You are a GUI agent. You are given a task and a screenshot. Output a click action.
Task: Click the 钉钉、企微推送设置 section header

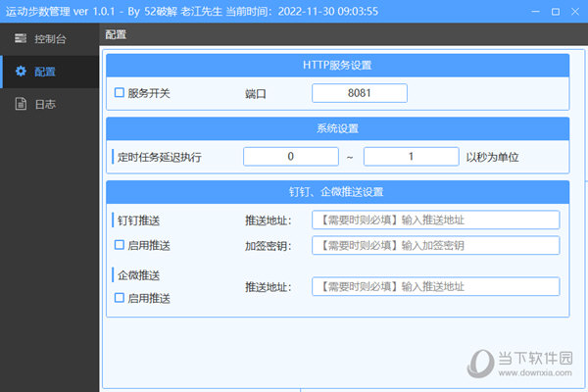click(337, 191)
